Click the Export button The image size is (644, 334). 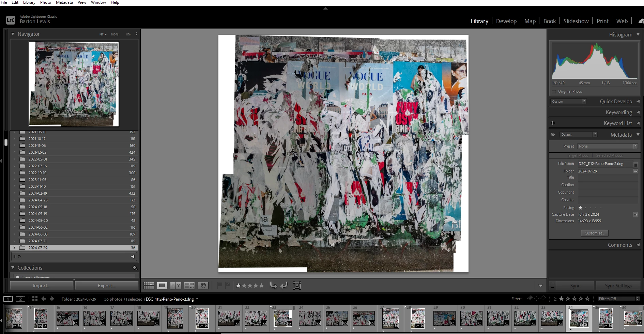pos(106,286)
